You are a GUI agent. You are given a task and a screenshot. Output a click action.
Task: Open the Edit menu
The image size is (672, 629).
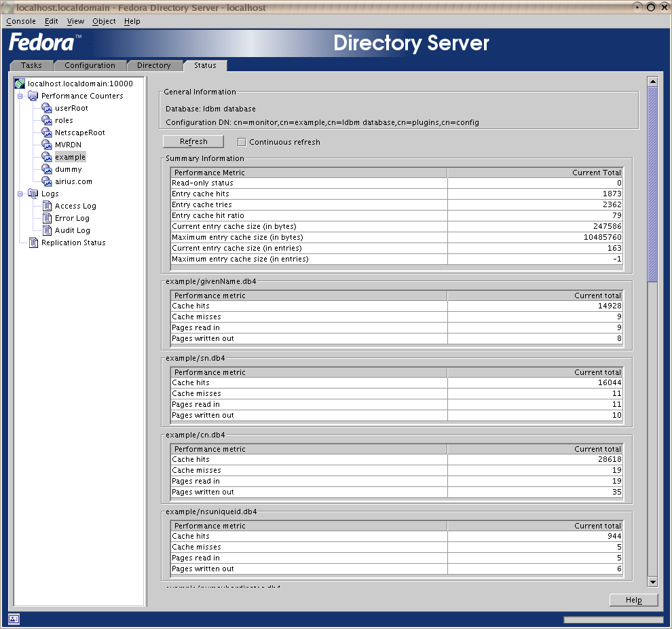[51, 21]
